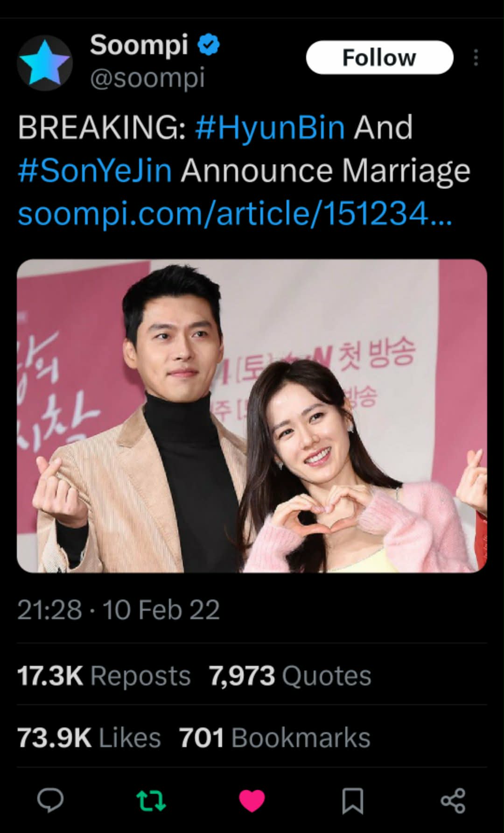Tap the reply speech bubble icon
The height and width of the screenshot is (833, 504).
pyautogui.click(x=50, y=801)
